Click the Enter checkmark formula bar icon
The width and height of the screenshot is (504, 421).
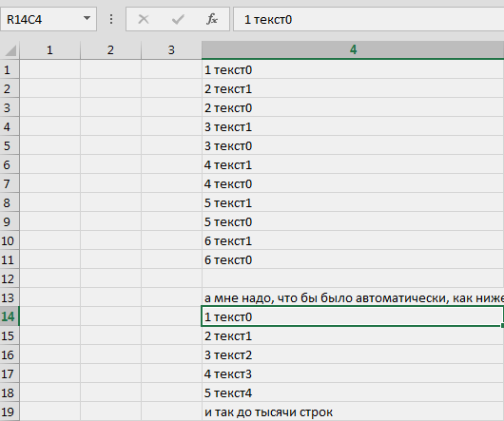tap(178, 19)
